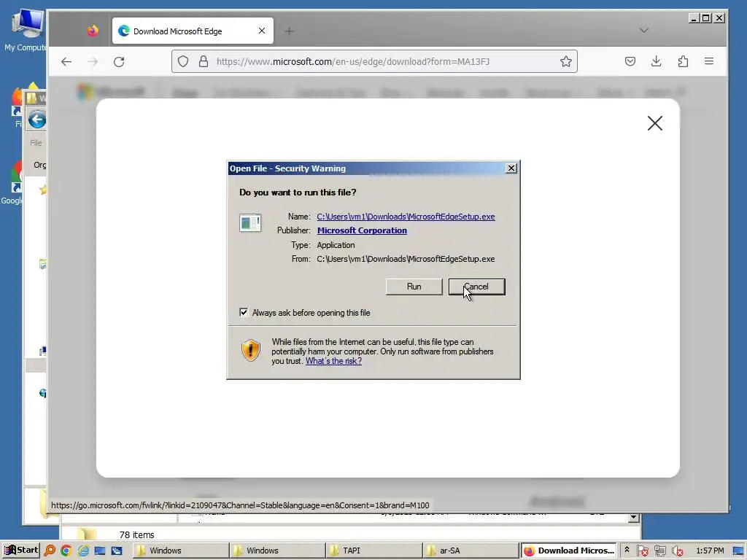Click Show Desktop quick launch icon
The image size is (747, 560).
[x=100, y=551]
